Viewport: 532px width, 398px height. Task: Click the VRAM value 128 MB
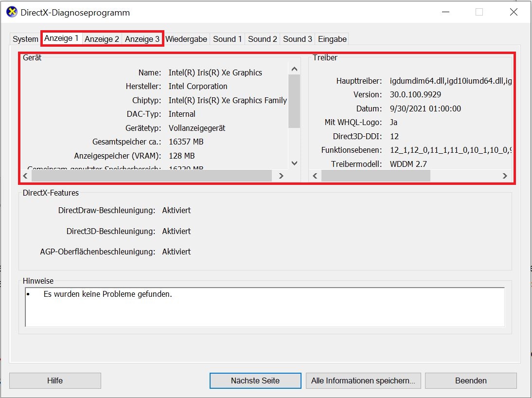[181, 156]
